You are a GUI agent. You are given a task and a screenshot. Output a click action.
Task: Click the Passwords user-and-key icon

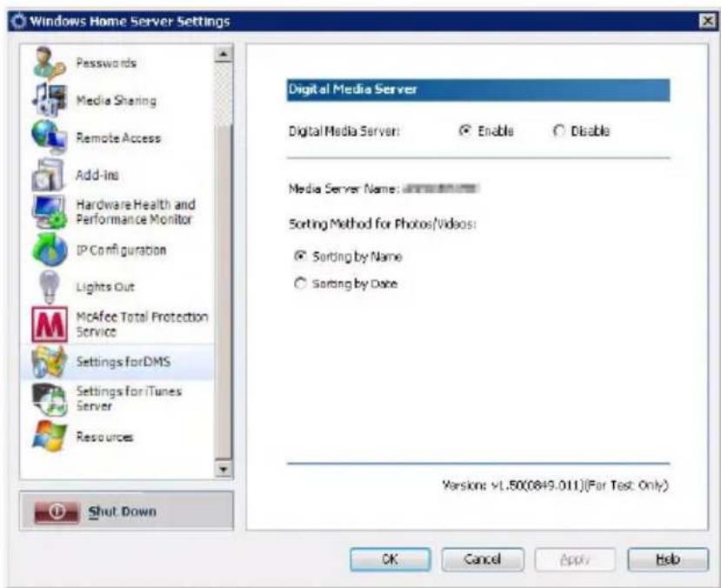pos(50,63)
